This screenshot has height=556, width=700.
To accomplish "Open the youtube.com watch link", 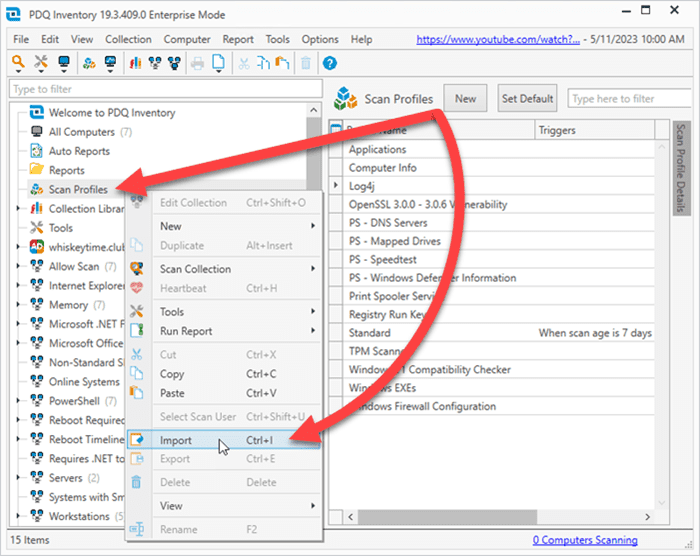I will click(498, 39).
